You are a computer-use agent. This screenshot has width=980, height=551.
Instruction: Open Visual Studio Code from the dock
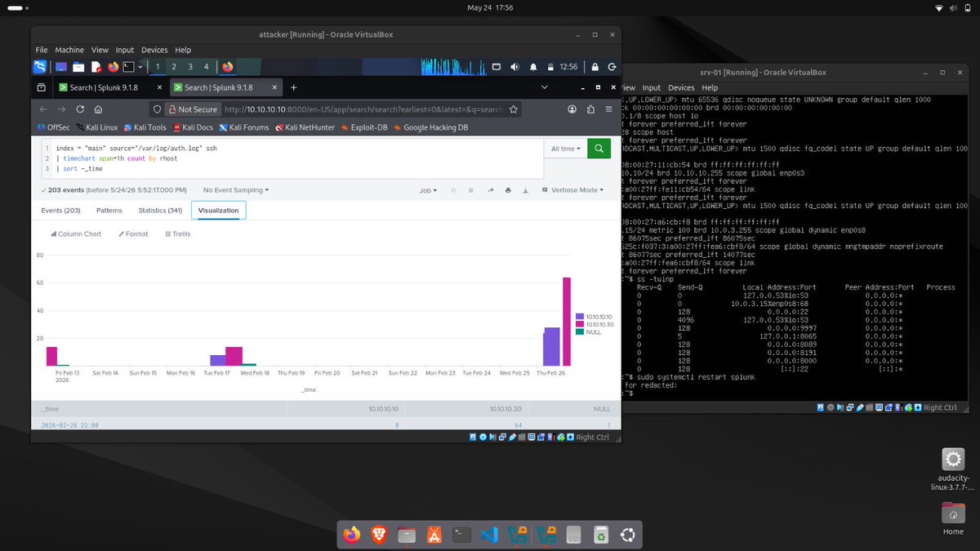point(489,535)
